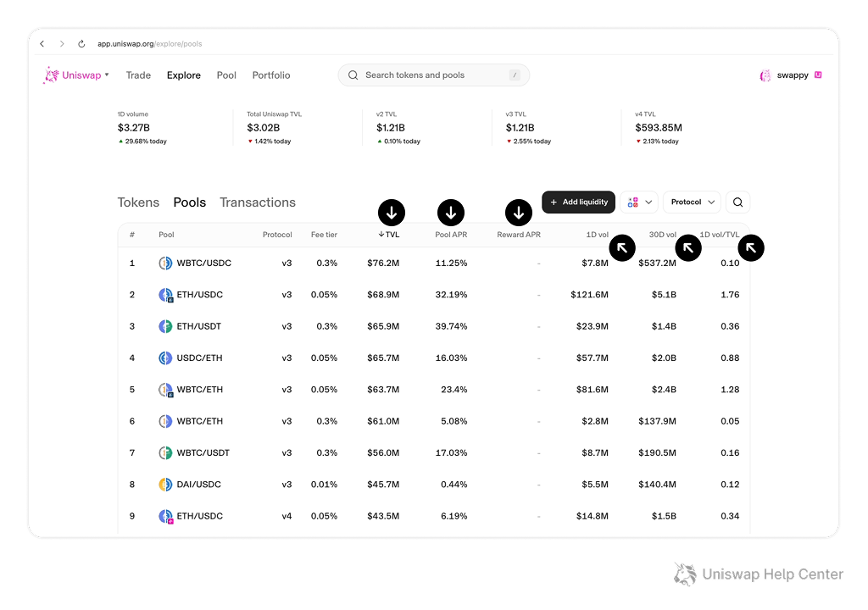The height and width of the screenshot is (610, 868).
Task: Click the magnifier icon in search bar
Action: tap(353, 75)
